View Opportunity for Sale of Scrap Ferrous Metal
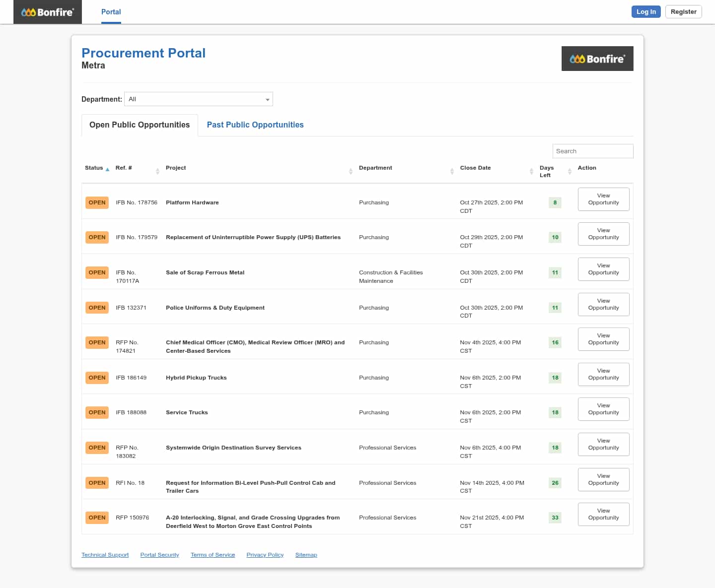Image resolution: width=715 pixels, height=588 pixels. click(603, 269)
